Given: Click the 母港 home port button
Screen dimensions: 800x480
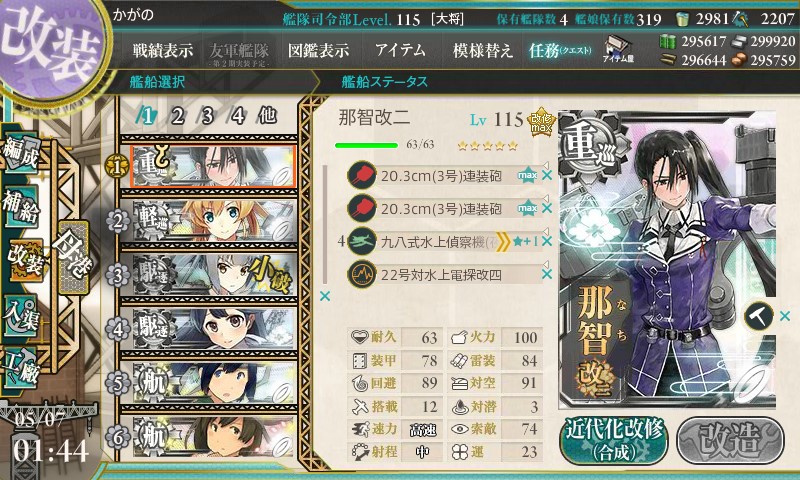Looking at the screenshot, I should (x=74, y=258).
